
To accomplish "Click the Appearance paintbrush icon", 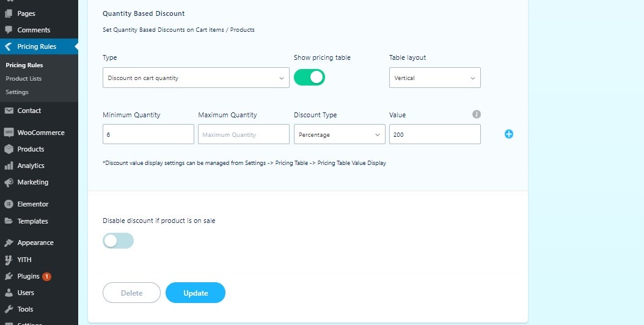I will [9, 243].
